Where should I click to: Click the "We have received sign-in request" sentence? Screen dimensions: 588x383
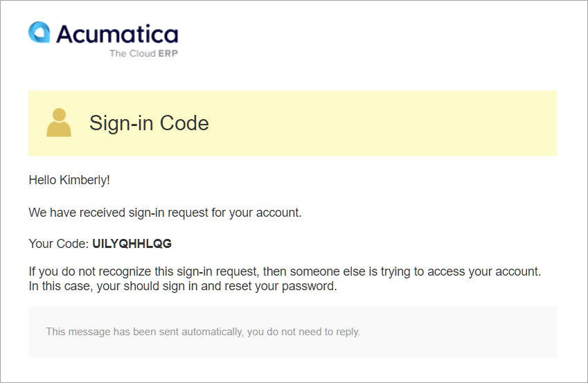tap(165, 213)
